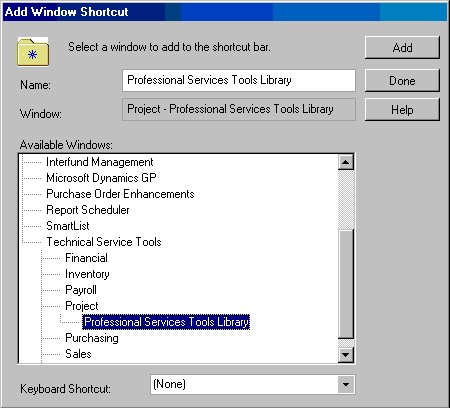
Task: Click the Window field showing Project - Professional Services
Action: 239,109
